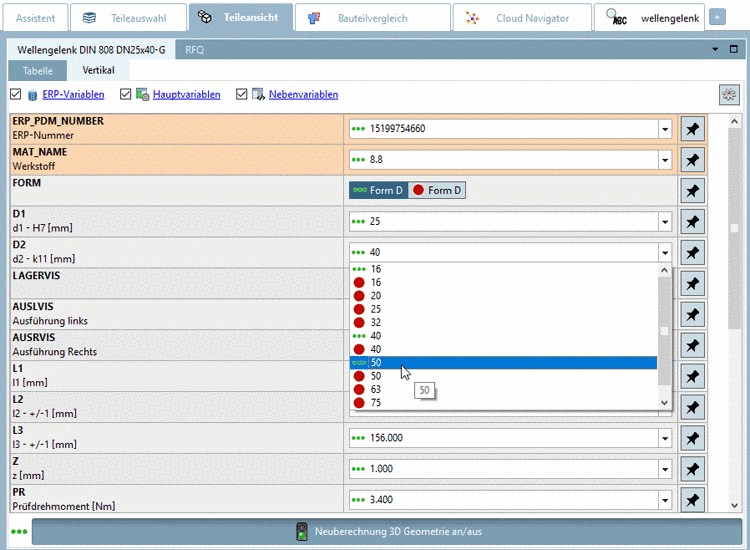Click scroll-down arrow of D2 list
Screen dimensions: 750x550
(x=664, y=403)
